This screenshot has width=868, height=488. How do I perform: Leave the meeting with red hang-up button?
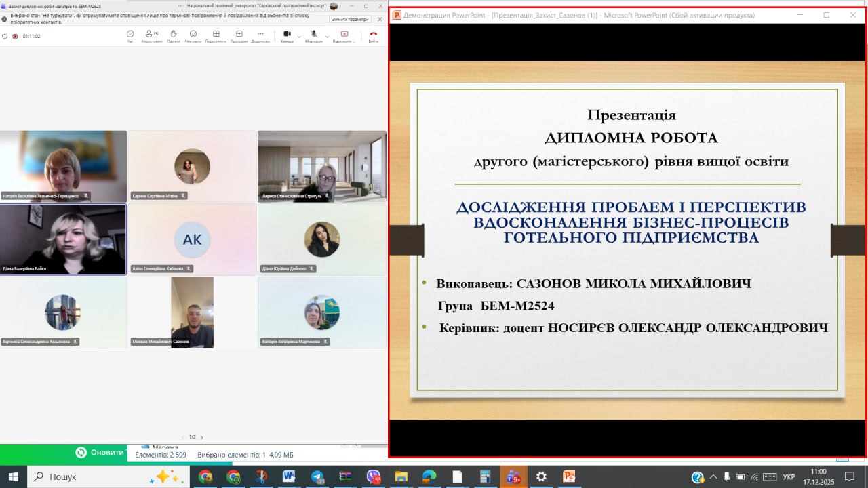(373, 35)
